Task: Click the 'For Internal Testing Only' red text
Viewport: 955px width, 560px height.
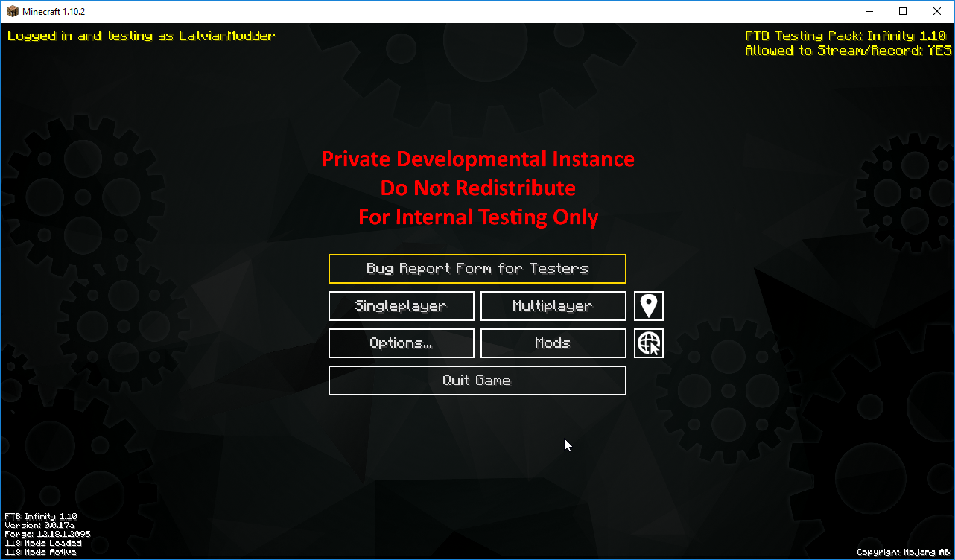Action: (477, 217)
